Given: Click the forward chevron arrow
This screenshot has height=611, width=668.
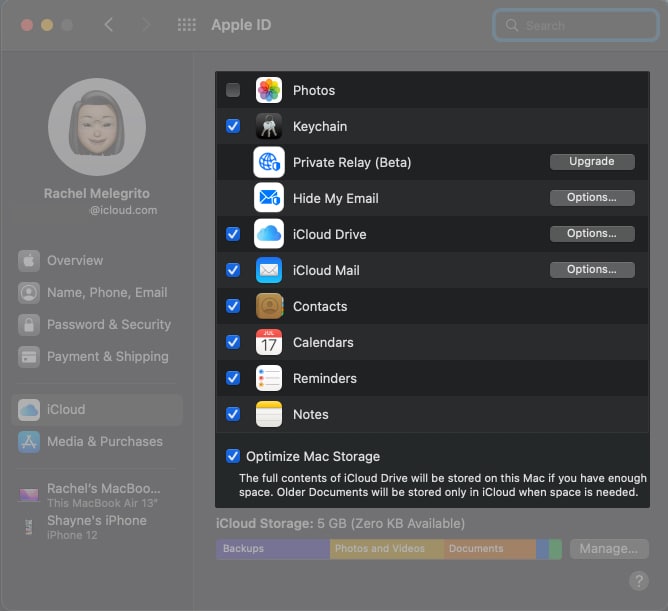Looking at the screenshot, I should 146,25.
